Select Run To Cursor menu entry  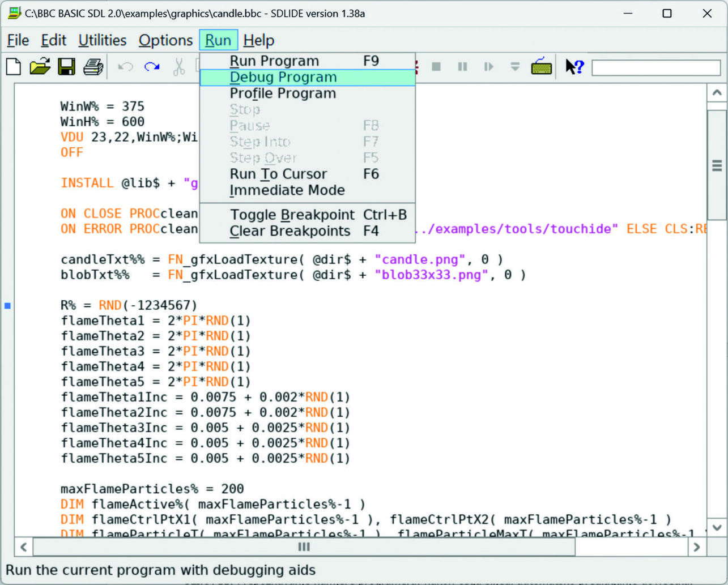point(308,174)
